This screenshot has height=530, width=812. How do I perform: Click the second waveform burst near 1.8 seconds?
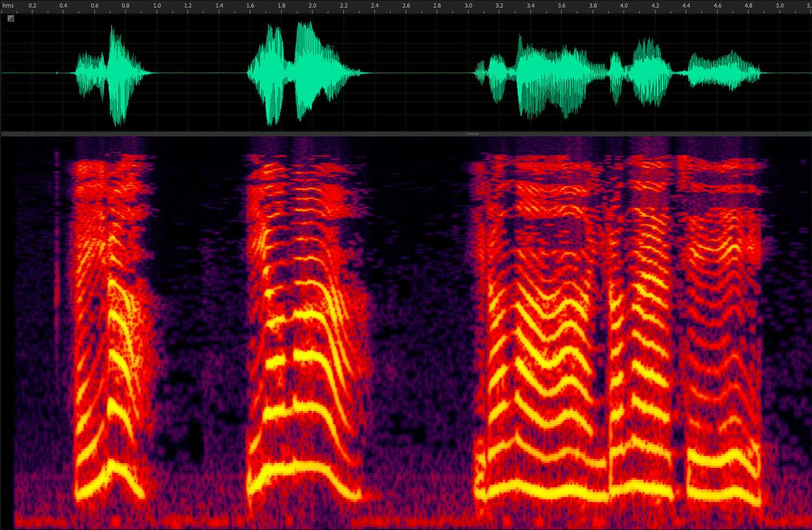(282, 73)
